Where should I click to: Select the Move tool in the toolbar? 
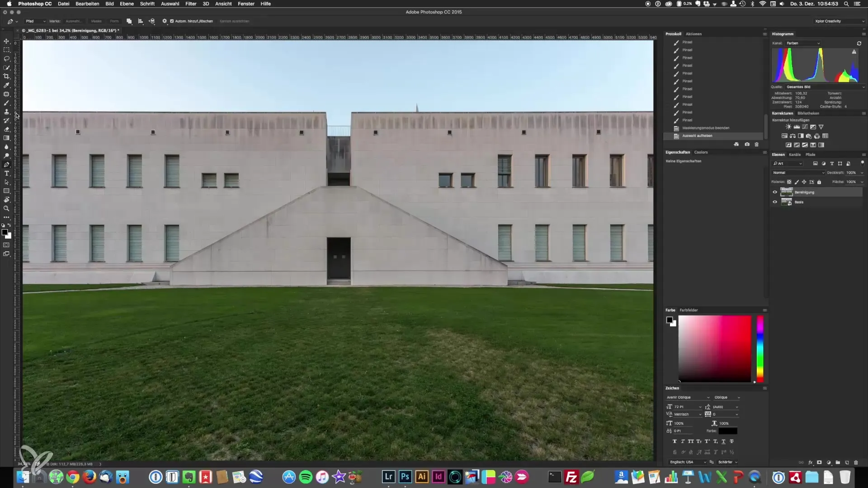pos(6,41)
